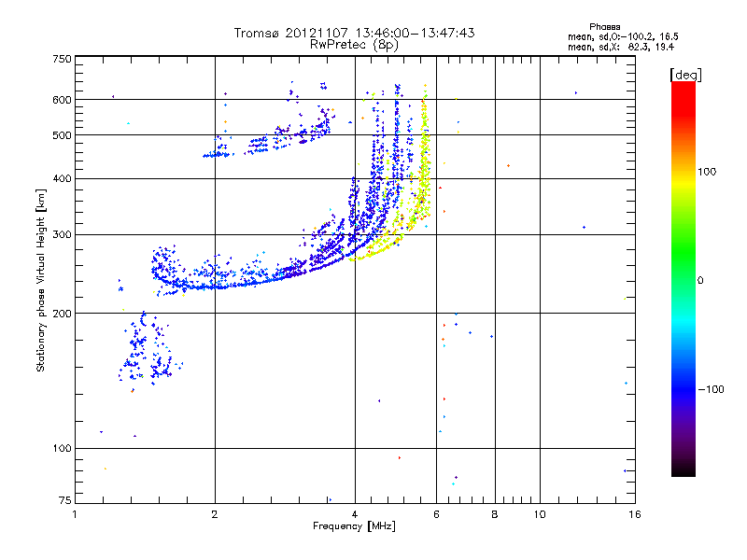Click the colorbar tick label "100"
The width and height of the screenshot is (747, 560).
pos(707,172)
